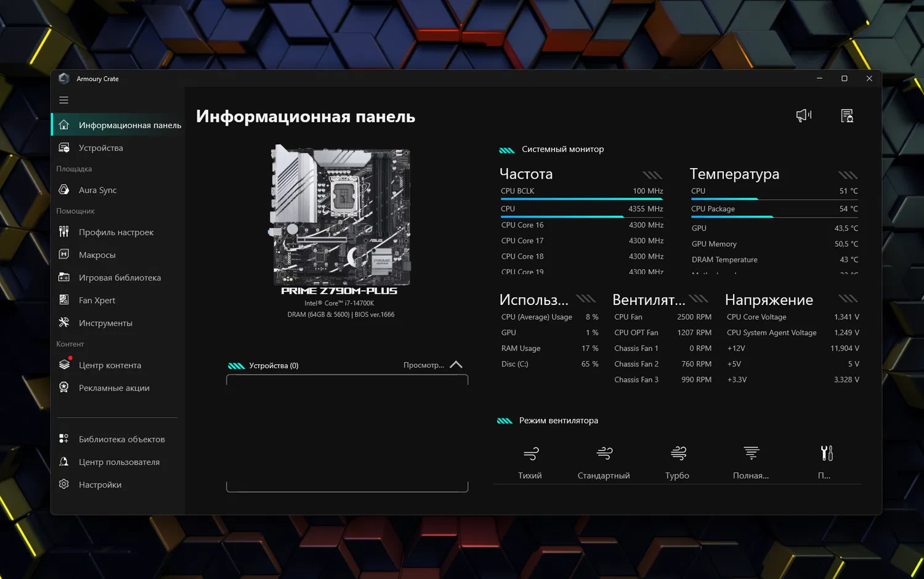The width and height of the screenshot is (924, 579).
Task: Select the Турбо fan mode
Action: [678, 462]
